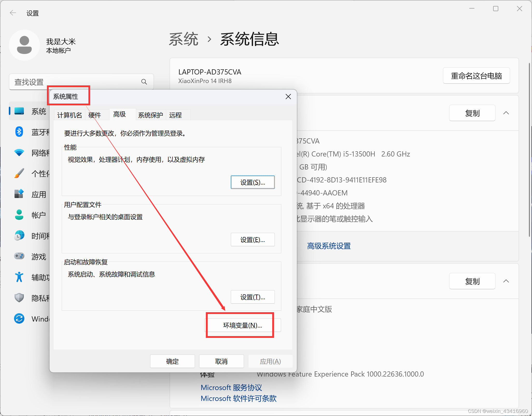Collapse the device specifications section chevron
532x416 pixels.
tap(506, 113)
